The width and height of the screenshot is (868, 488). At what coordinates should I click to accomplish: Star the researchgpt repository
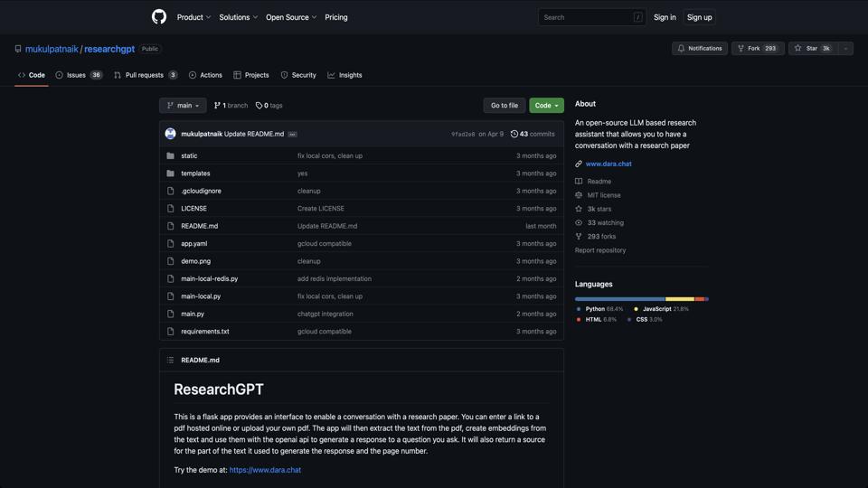point(813,49)
